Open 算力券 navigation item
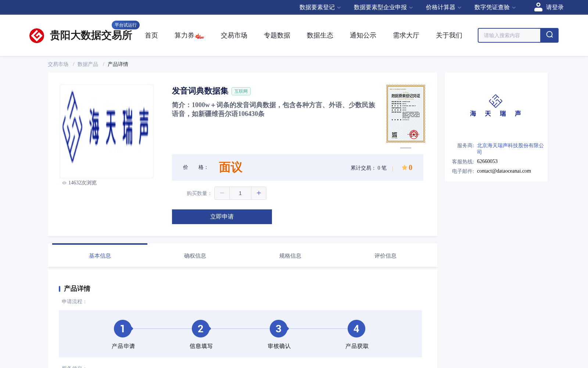 click(x=184, y=35)
